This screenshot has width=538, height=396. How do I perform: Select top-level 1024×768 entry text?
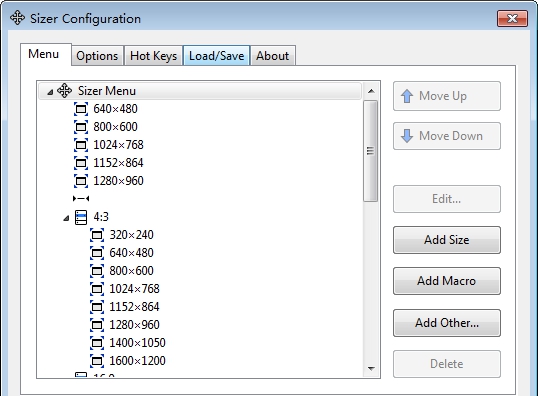[x=118, y=145]
